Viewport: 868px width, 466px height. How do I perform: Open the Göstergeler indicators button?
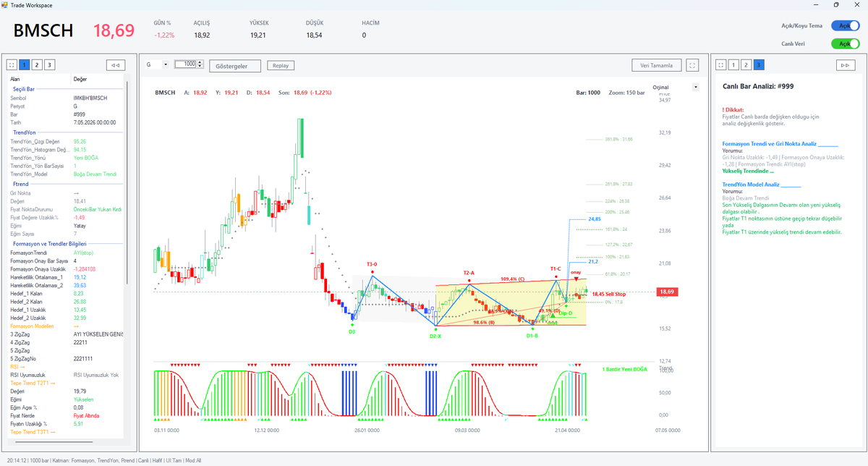(235, 66)
